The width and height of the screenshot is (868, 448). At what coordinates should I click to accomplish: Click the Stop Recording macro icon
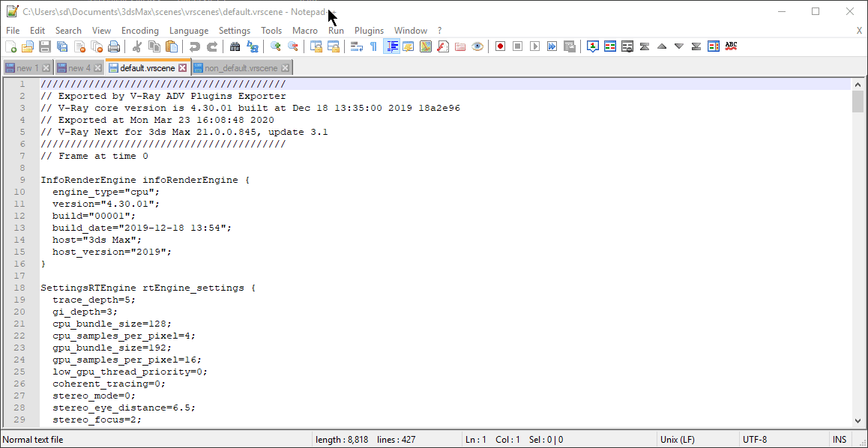518,46
